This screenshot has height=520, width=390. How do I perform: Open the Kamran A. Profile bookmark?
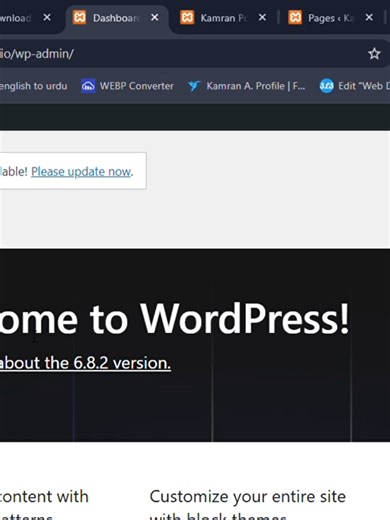[247, 86]
